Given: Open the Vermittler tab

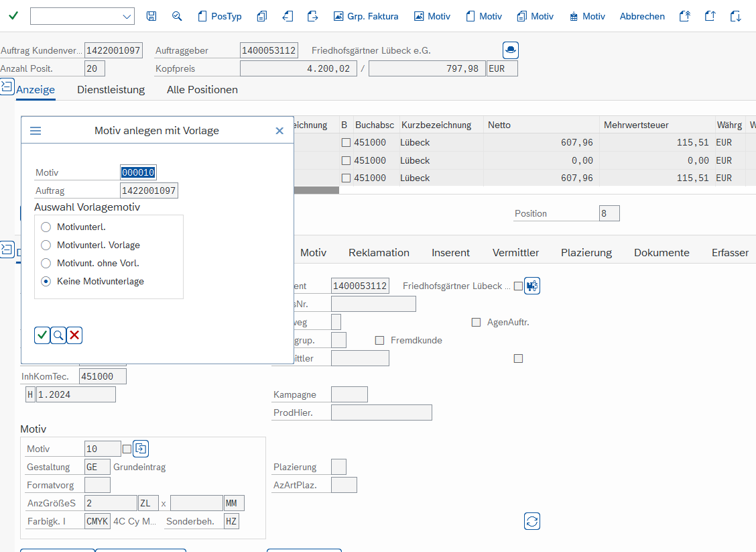Looking at the screenshot, I should pyautogui.click(x=515, y=253).
